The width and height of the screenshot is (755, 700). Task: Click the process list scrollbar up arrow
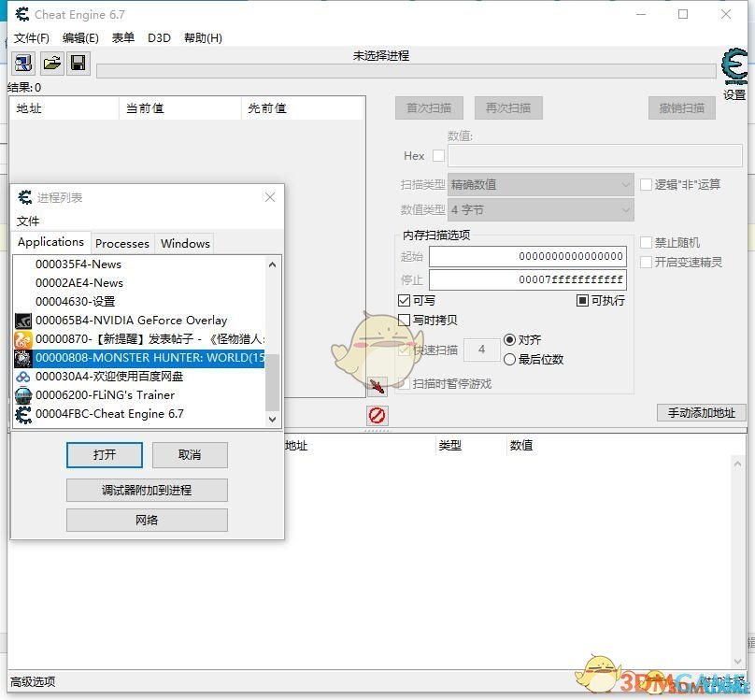pos(272,264)
